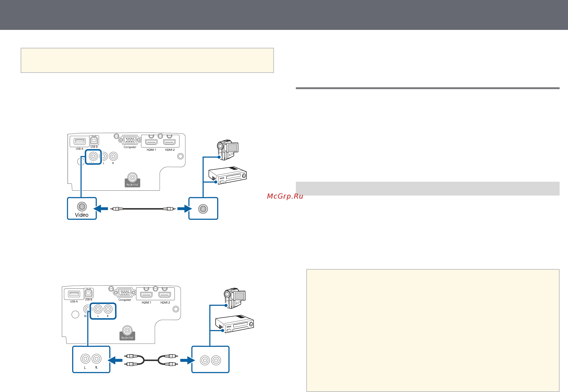Screen dimensions: 568x392
Task: Click the source device's single video jack callout
Action: pyautogui.click(x=203, y=208)
